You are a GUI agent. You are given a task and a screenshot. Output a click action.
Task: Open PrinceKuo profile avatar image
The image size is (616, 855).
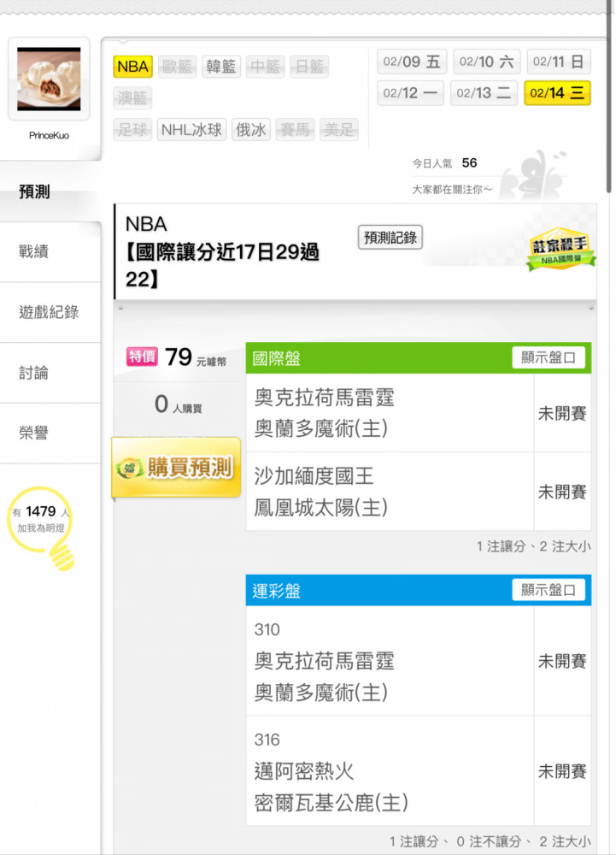pyautogui.click(x=49, y=79)
